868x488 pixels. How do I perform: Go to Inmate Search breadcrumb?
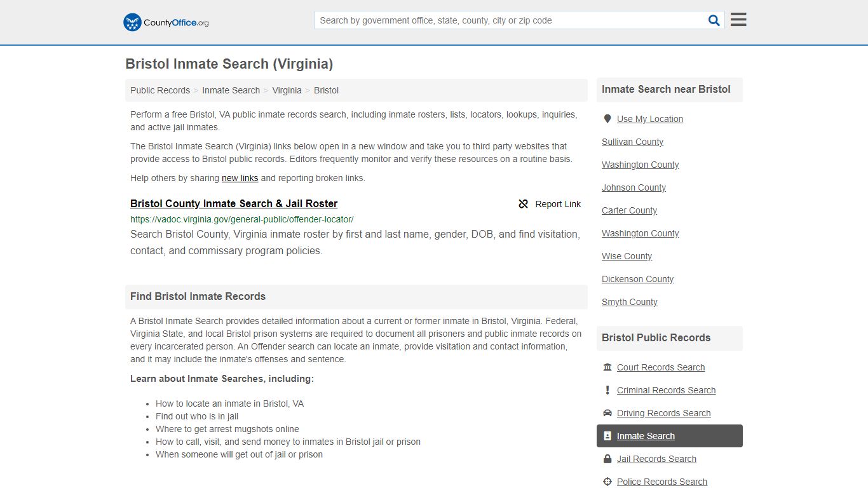pos(231,90)
